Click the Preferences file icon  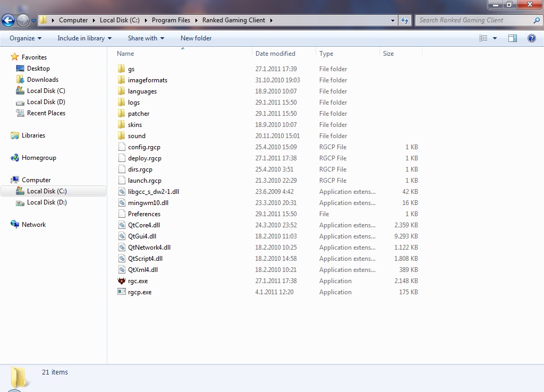(x=122, y=214)
